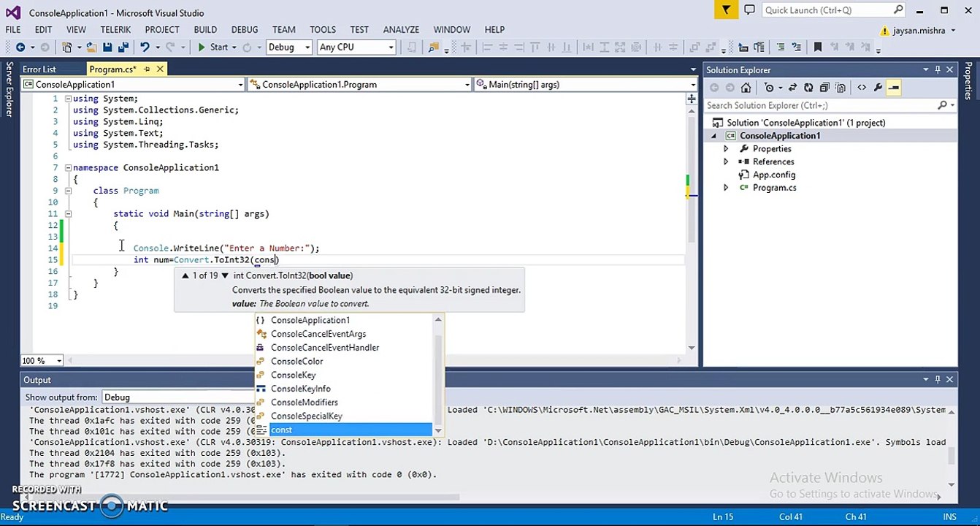Open the jaysan.mishra account dropdown

pos(919,31)
